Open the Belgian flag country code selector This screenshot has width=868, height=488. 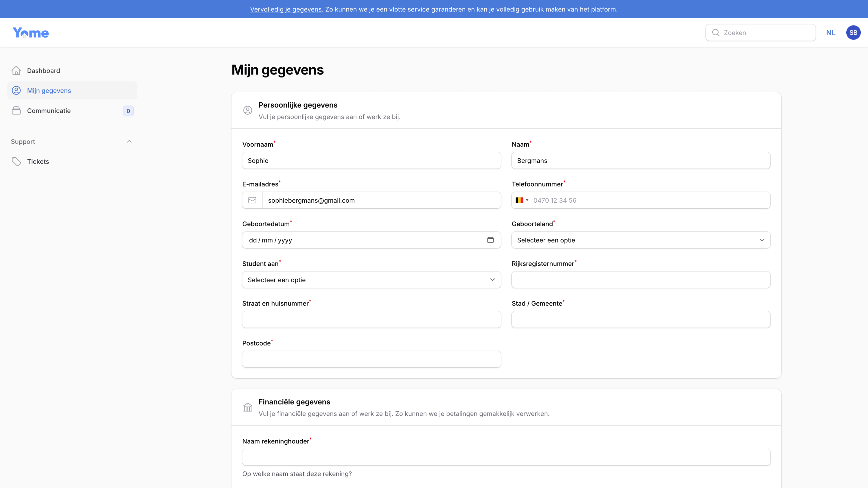[522, 200]
